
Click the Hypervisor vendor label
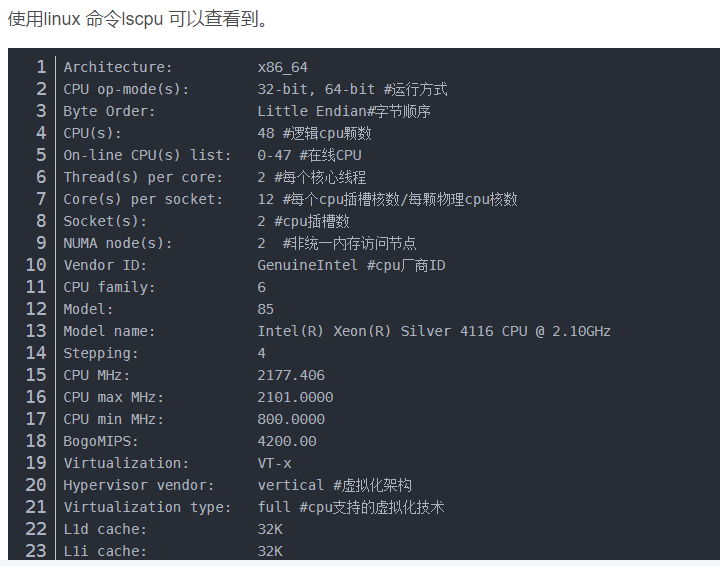coord(139,486)
